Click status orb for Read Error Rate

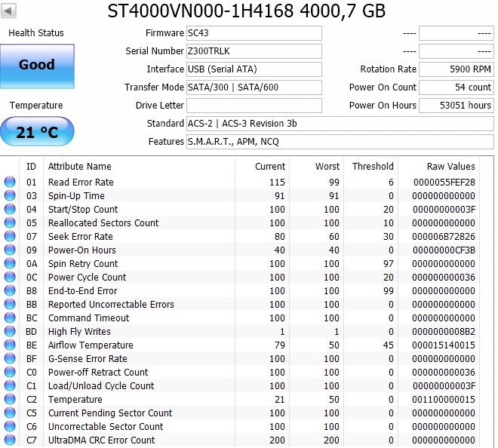pyautogui.click(x=10, y=182)
